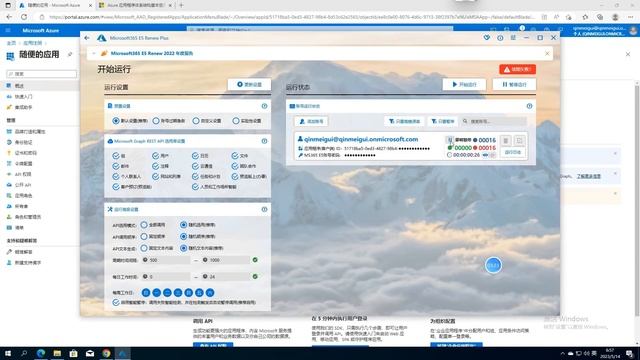Image resolution: width=640 pixels, height=360 pixels.
Task: Click the expand icon on the account card
Action: point(519,141)
